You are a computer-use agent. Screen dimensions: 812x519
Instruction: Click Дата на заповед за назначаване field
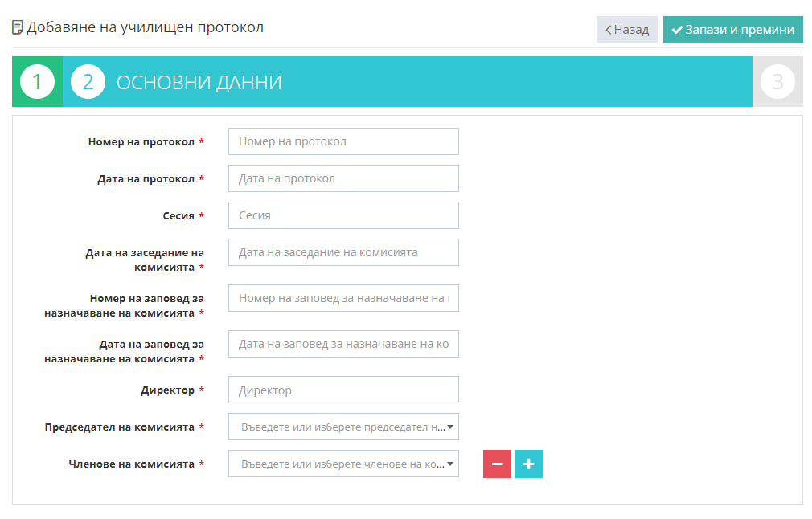(x=343, y=344)
